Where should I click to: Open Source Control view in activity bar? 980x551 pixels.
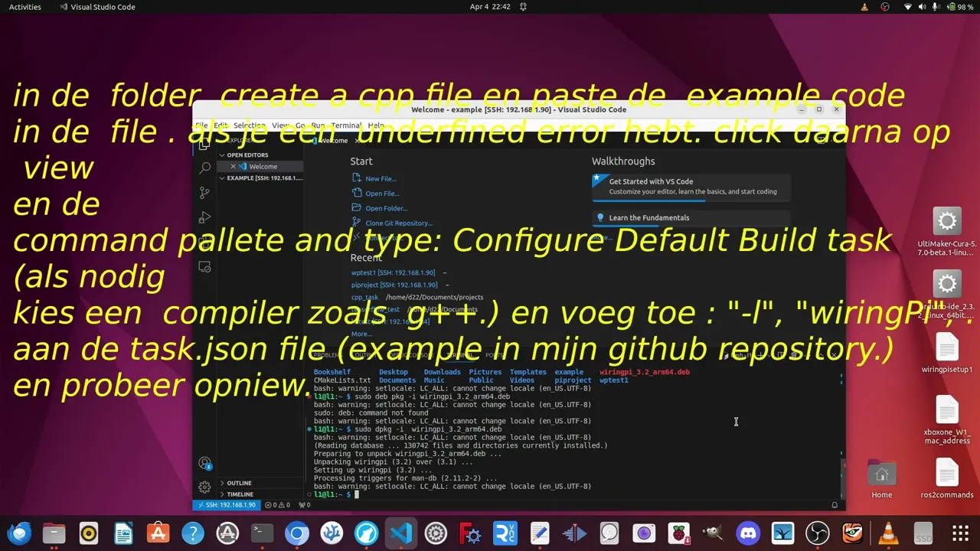point(204,193)
